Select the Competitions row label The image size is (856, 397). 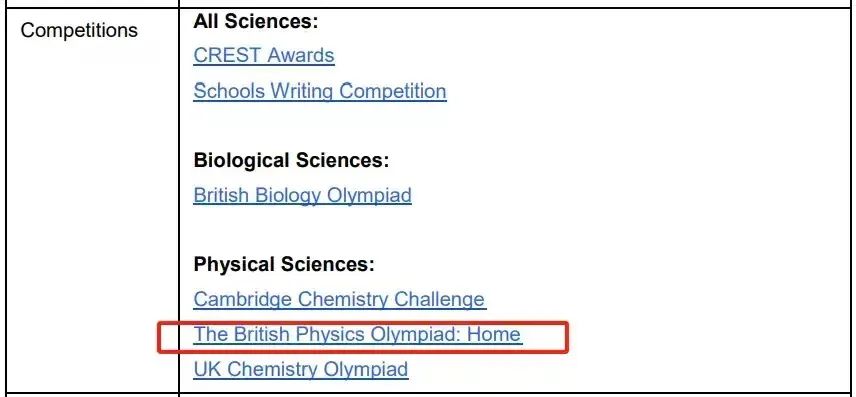79,31
